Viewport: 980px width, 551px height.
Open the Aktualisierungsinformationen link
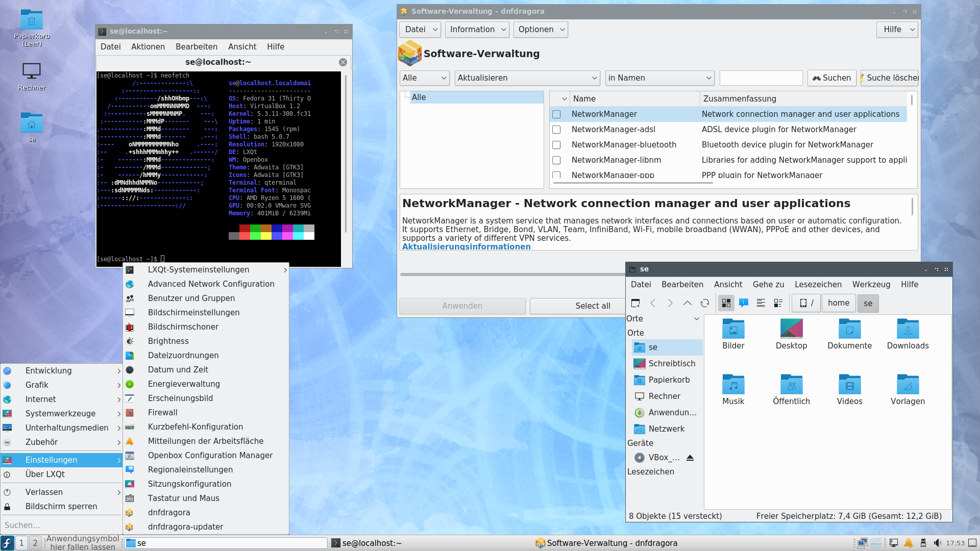pyautogui.click(x=466, y=246)
